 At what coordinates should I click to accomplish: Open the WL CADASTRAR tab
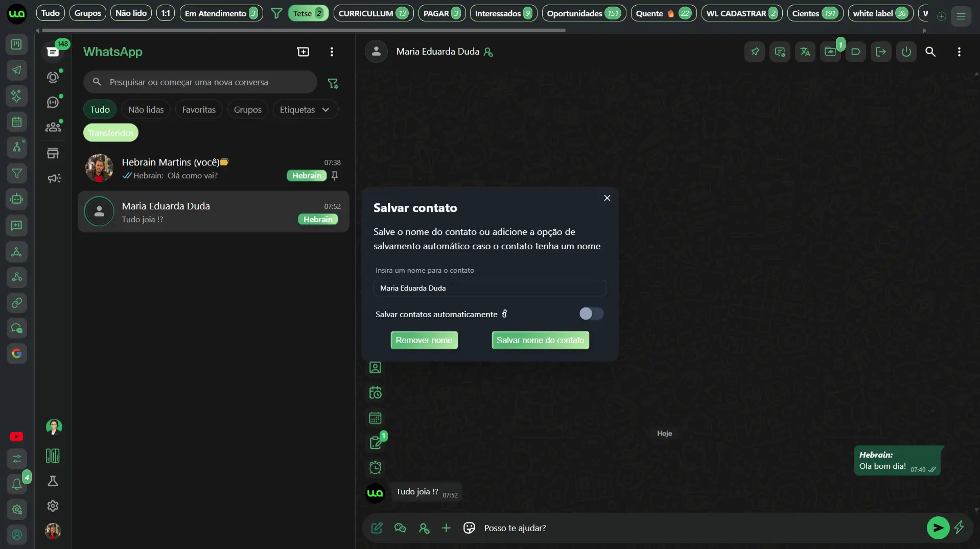tap(742, 13)
